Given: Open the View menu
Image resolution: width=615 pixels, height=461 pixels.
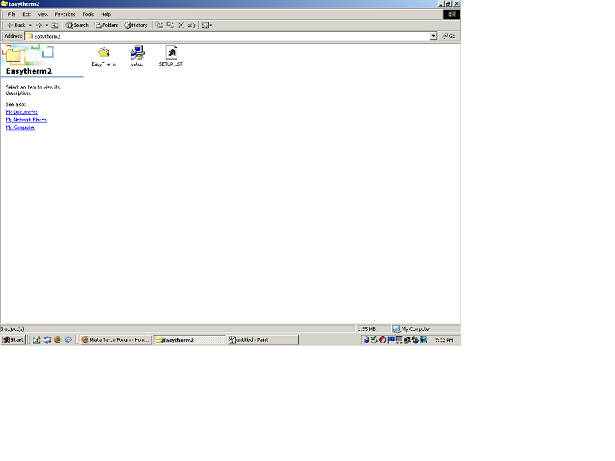Looking at the screenshot, I should click(43, 14).
